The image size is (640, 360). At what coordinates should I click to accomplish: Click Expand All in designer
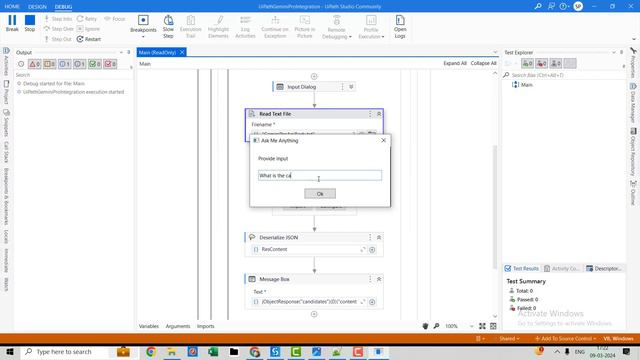click(455, 63)
